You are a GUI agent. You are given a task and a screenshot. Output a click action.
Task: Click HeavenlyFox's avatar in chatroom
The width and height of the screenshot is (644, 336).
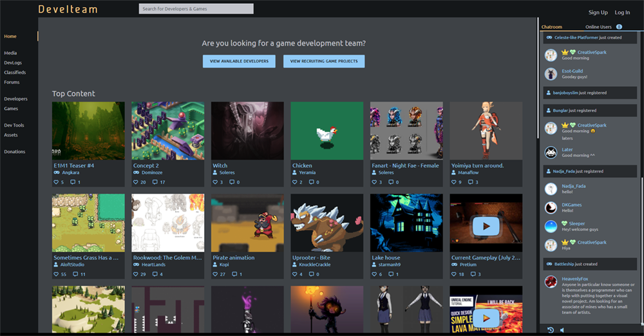tap(551, 282)
